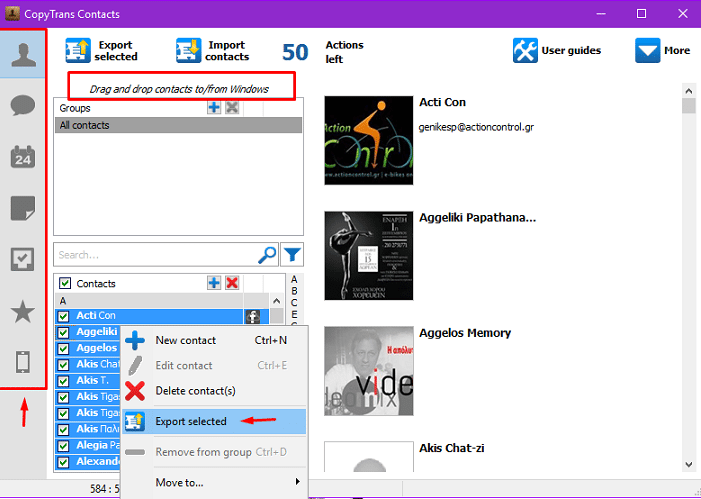This screenshot has height=499, width=701.
Task: Choose Edit contact in context menu
Action: click(214, 366)
